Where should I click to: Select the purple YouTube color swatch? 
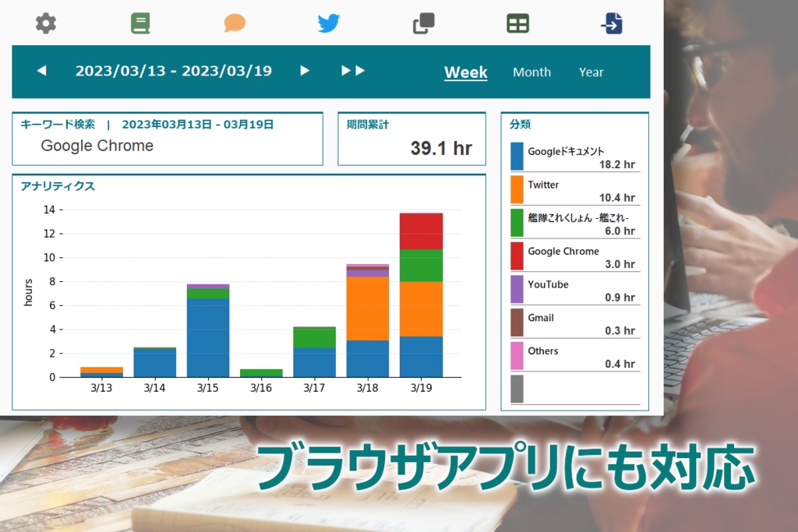click(x=517, y=290)
